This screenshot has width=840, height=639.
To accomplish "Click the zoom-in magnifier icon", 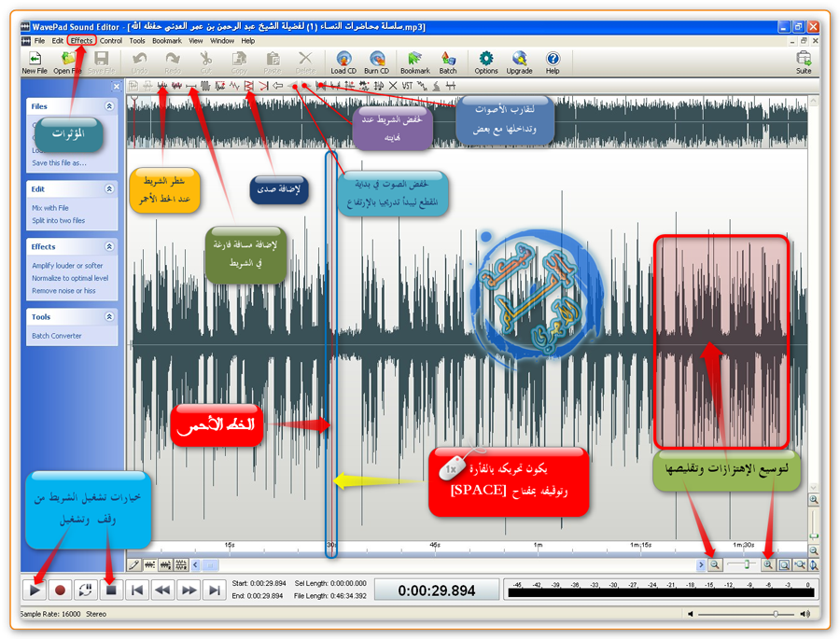I will pyautogui.click(x=767, y=564).
